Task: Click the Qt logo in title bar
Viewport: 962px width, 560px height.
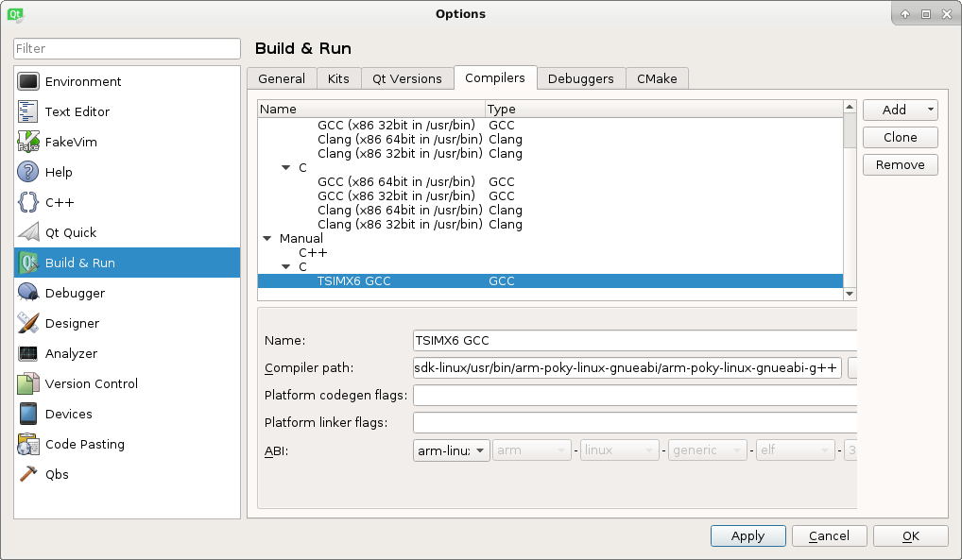Action: point(15,14)
